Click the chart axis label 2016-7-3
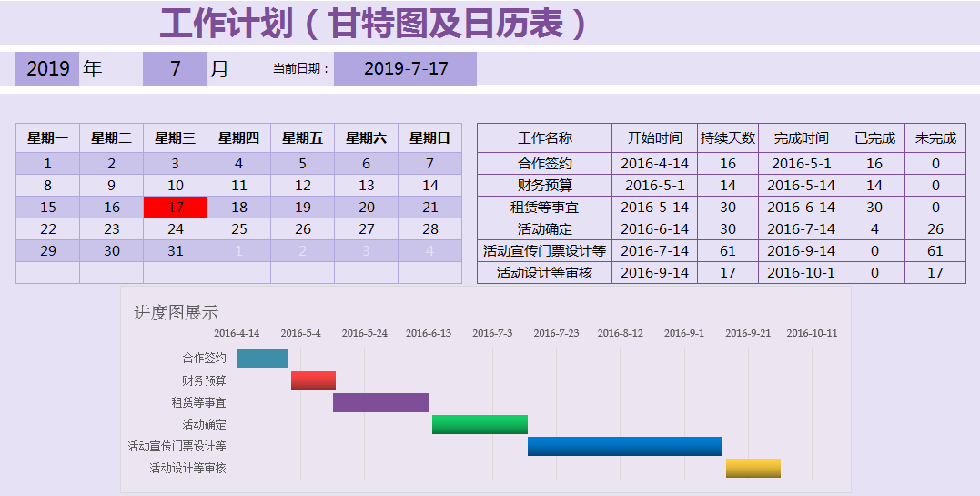The height and width of the screenshot is (496, 980). pos(492,333)
